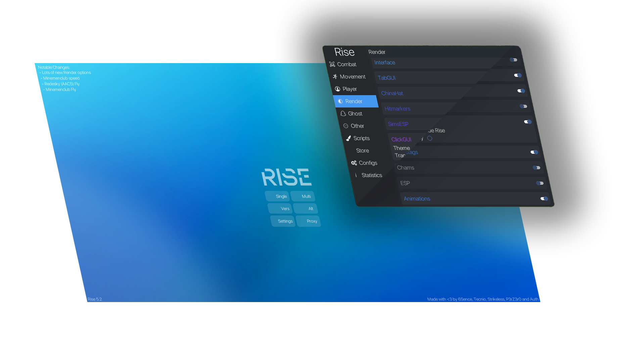Turn off the ChinaHat module
Image resolution: width=644 pixels, height=340 pixels.
click(521, 91)
